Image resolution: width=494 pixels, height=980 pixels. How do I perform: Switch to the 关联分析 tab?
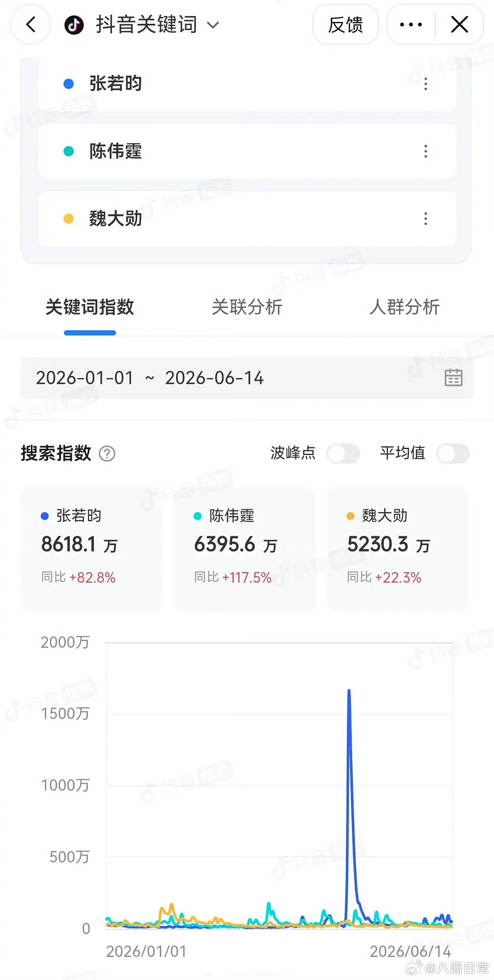click(x=247, y=307)
